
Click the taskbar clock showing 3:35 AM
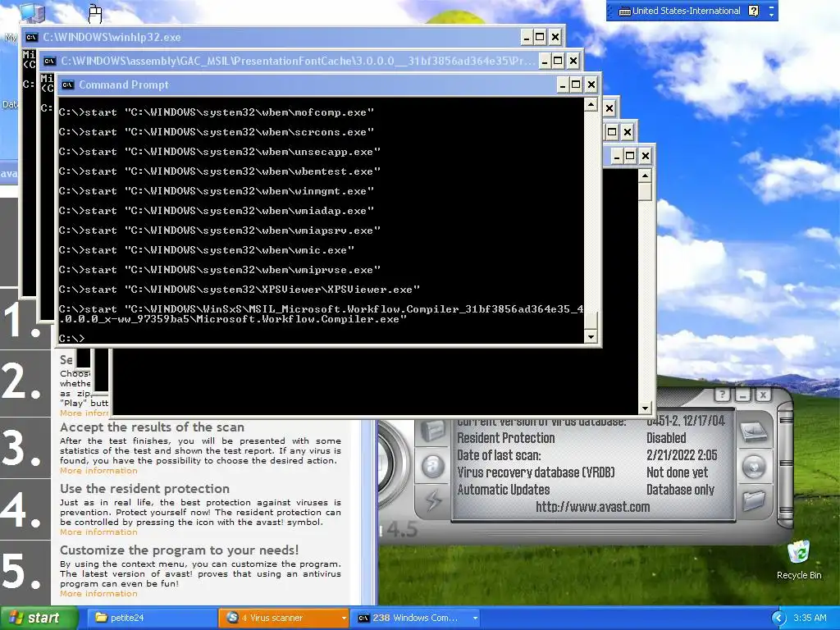pyautogui.click(x=810, y=618)
